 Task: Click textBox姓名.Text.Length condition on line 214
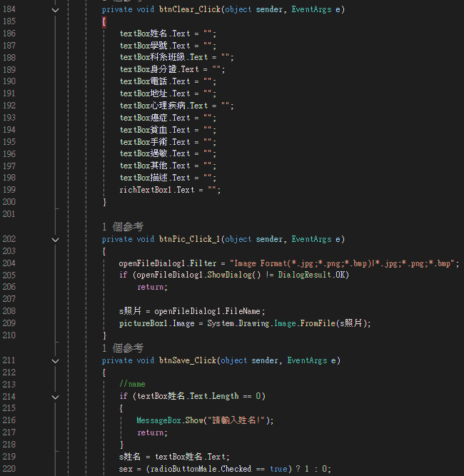click(188, 396)
